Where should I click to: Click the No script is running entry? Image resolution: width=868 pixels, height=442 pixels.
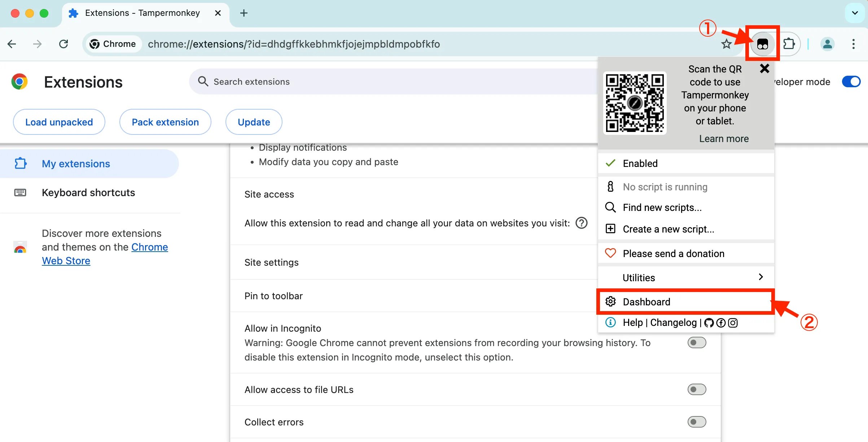(686, 187)
